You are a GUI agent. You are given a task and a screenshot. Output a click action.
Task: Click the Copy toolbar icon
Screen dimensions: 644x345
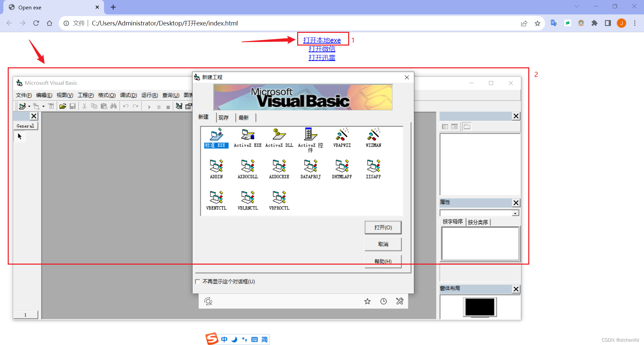94,106
